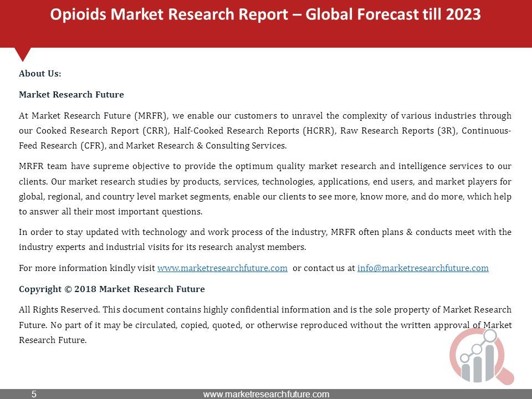Click the 'About Us:' heading
Viewport: 532px width, 399px height.
[x=40, y=74]
